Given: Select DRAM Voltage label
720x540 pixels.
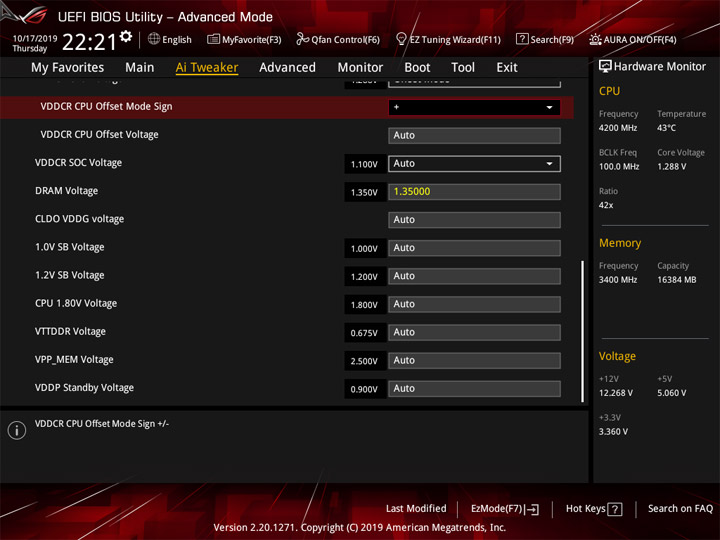Looking at the screenshot, I should pyautogui.click(x=67, y=191).
